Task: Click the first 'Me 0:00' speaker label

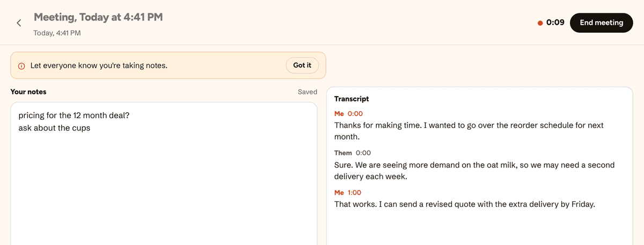Action: pos(349,114)
